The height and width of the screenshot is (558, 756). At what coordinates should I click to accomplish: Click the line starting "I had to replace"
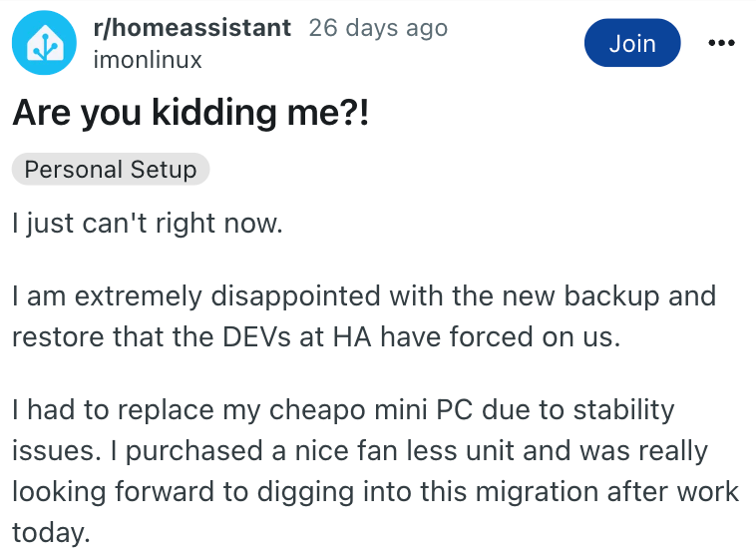point(344,410)
